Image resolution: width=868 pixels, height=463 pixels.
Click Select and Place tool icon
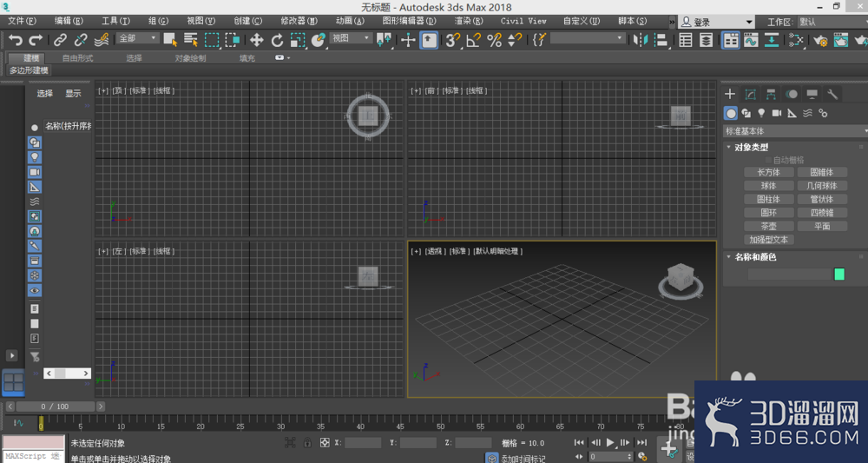pos(319,40)
